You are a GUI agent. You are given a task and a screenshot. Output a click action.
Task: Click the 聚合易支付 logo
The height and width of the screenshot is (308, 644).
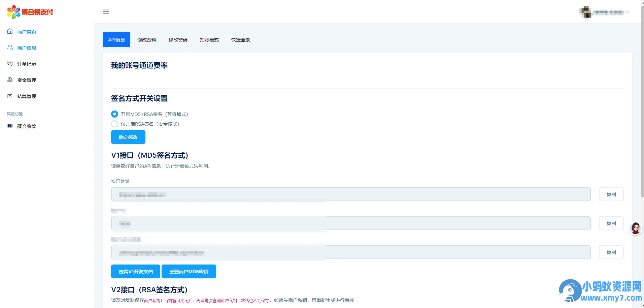(30, 12)
